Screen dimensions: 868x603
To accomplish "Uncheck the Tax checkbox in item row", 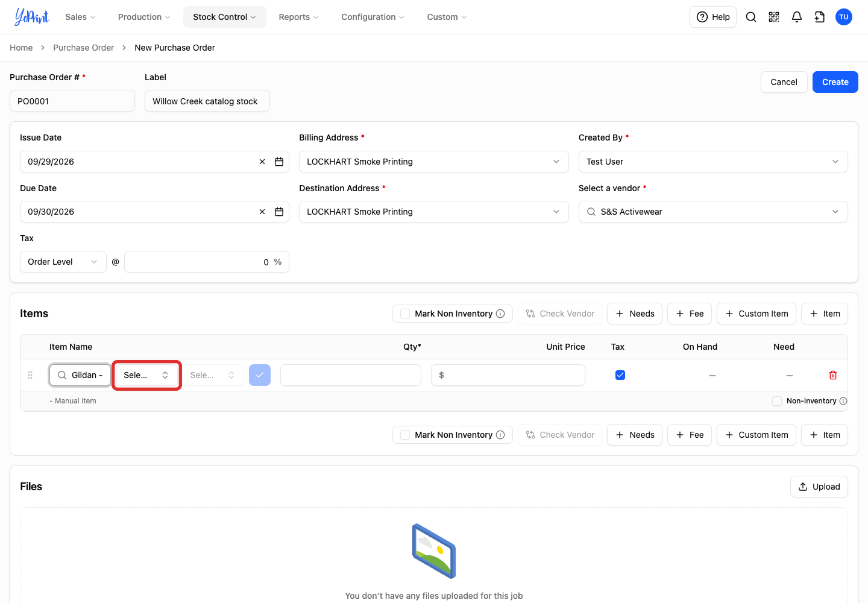I will [620, 375].
